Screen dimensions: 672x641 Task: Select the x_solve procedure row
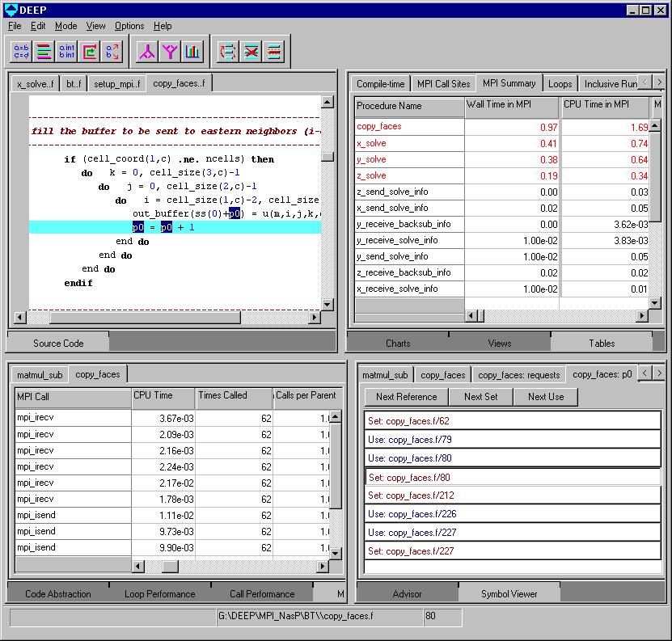coord(501,143)
